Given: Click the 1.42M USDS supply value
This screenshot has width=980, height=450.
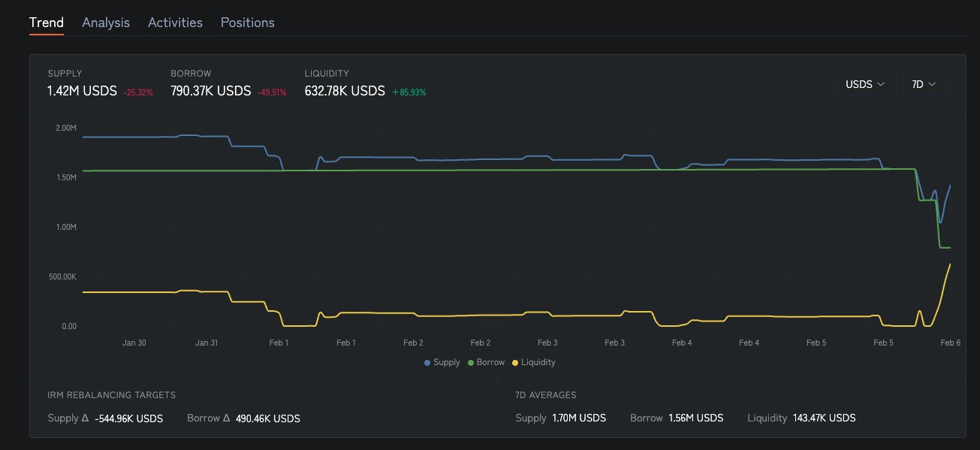Looking at the screenshot, I should [82, 91].
